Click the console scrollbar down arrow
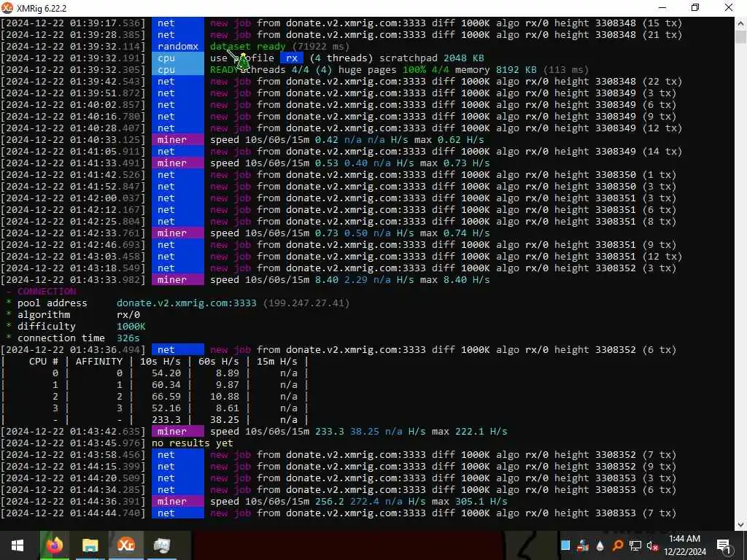 tap(741, 524)
